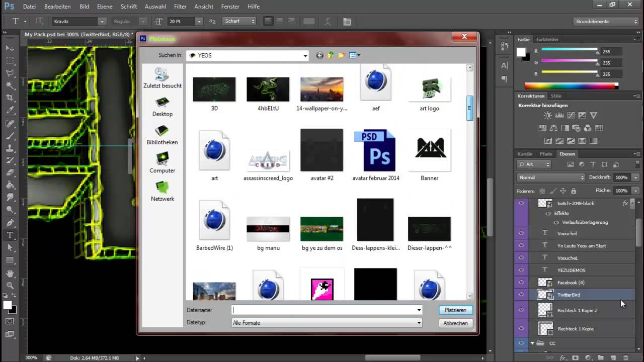Screen dimensions: 644x362
Task: Go to Desktop in the places sidebar
Action: (x=162, y=107)
